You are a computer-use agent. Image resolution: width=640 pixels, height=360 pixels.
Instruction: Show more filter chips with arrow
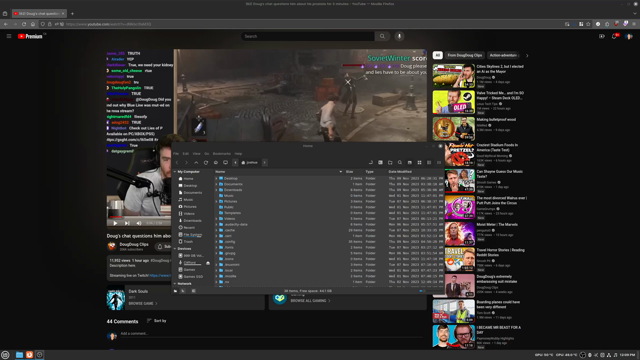(x=527, y=56)
